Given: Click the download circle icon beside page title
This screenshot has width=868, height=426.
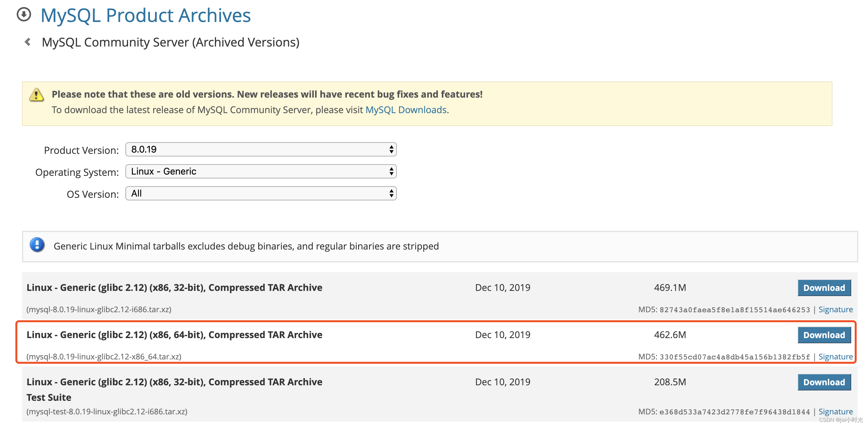Looking at the screenshot, I should point(24,15).
